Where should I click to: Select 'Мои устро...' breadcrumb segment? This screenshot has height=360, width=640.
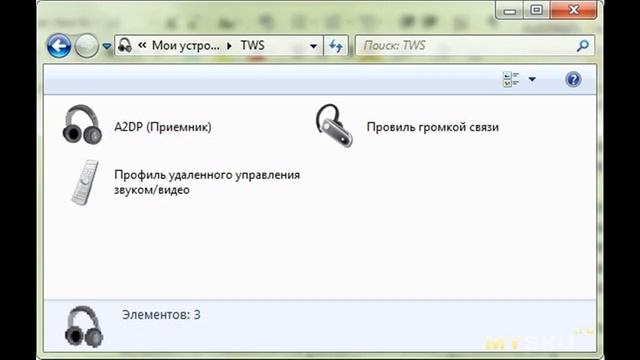(186, 45)
